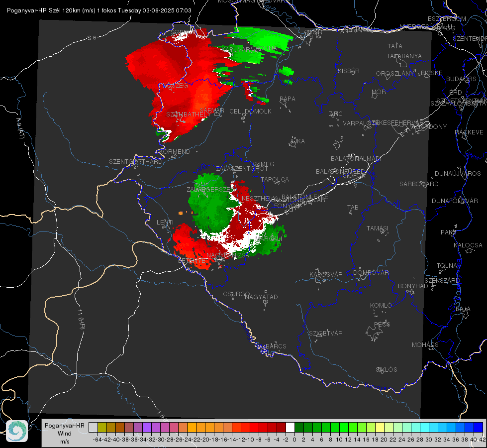Viewport: 487px width, 448px height.
Task: Click the S 6 road label
Action: (92, 38)
